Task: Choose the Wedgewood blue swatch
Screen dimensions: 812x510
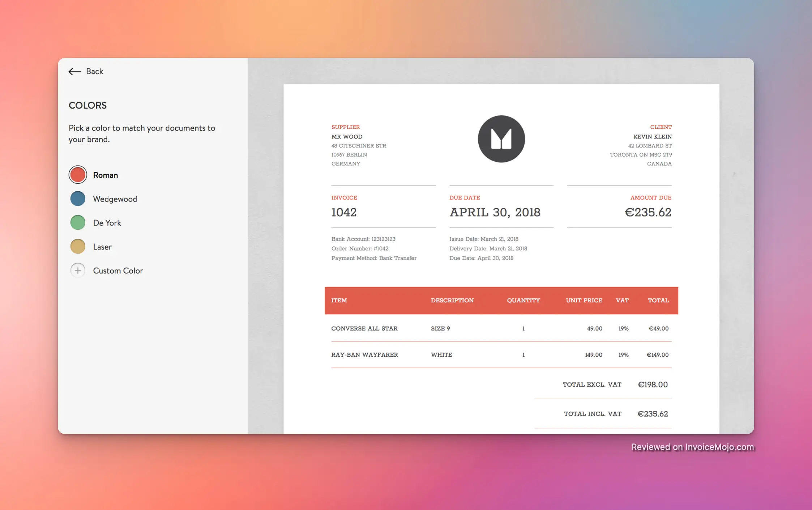Action: (78, 199)
